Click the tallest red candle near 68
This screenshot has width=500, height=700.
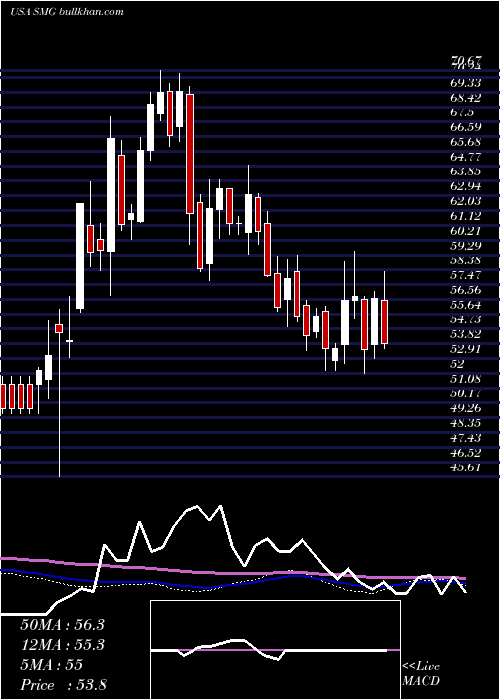click(190, 154)
